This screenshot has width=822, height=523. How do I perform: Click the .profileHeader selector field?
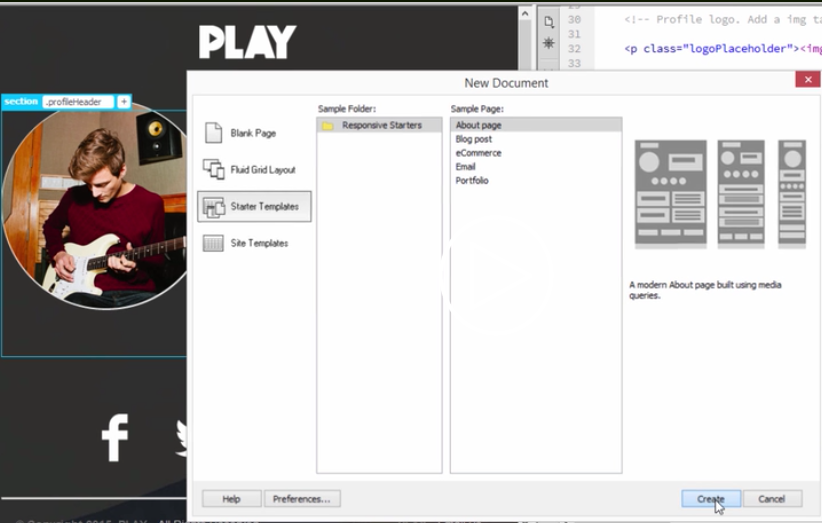[78, 102]
